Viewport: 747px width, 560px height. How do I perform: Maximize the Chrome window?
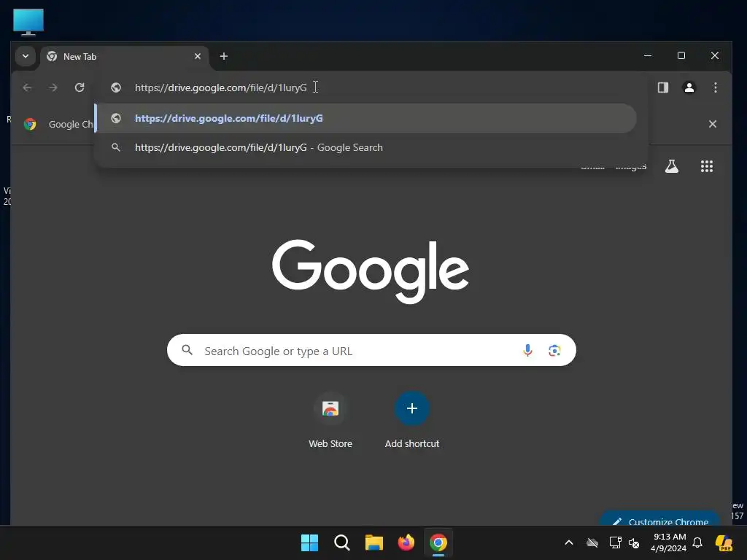[x=681, y=55]
